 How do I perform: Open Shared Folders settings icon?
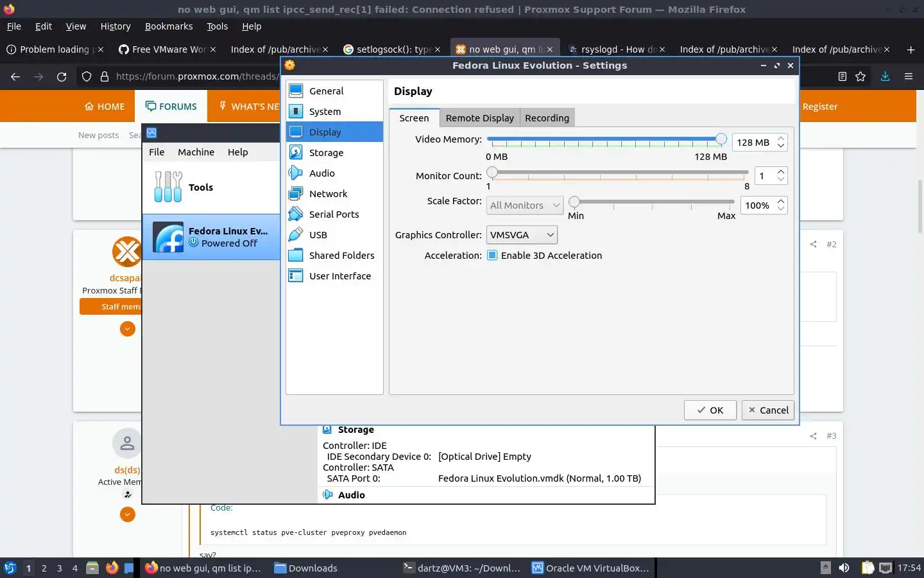coord(296,255)
